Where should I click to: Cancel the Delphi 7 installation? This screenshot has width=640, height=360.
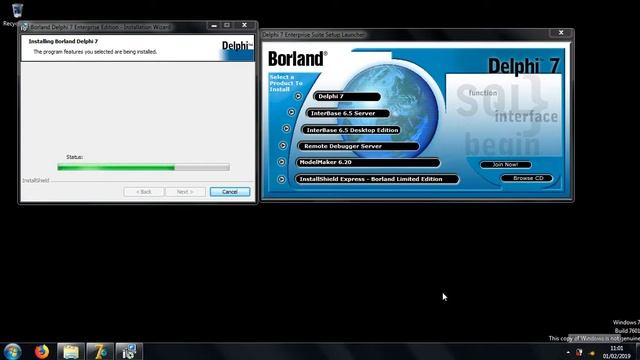tap(230, 192)
